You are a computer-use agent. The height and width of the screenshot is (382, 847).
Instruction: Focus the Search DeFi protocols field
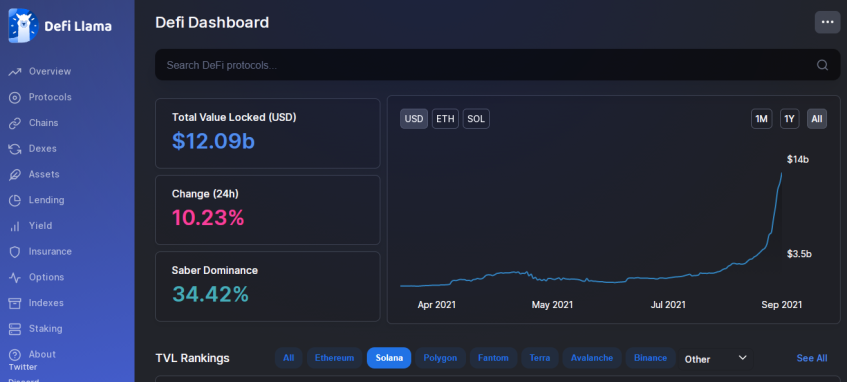[498, 65]
